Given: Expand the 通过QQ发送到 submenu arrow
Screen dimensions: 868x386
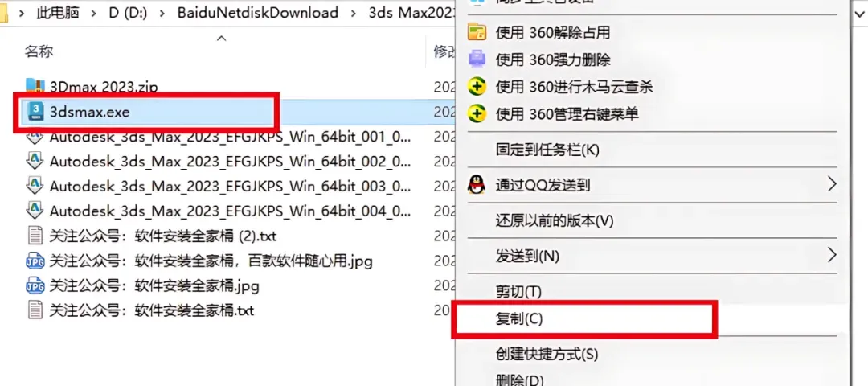Looking at the screenshot, I should click(832, 183).
